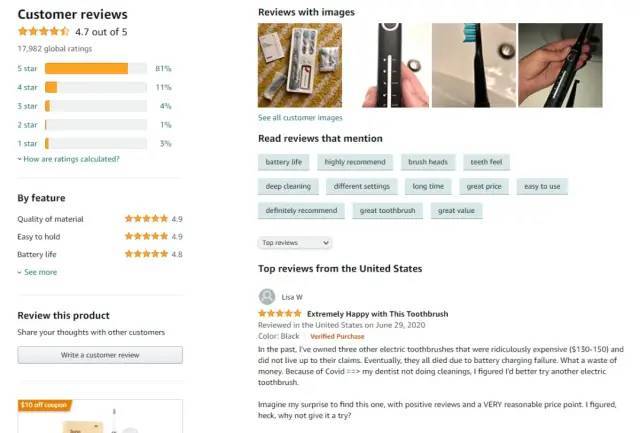
Task: Click the 5 star percentage bar
Action: [x=96, y=69]
